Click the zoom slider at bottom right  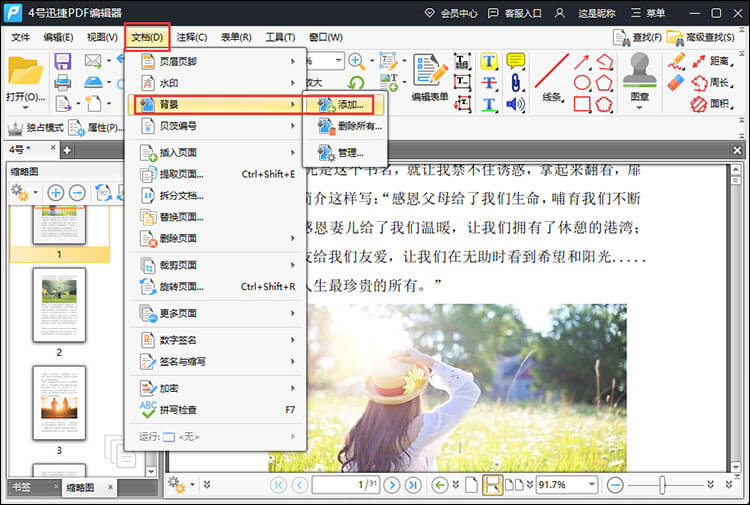tap(661, 485)
